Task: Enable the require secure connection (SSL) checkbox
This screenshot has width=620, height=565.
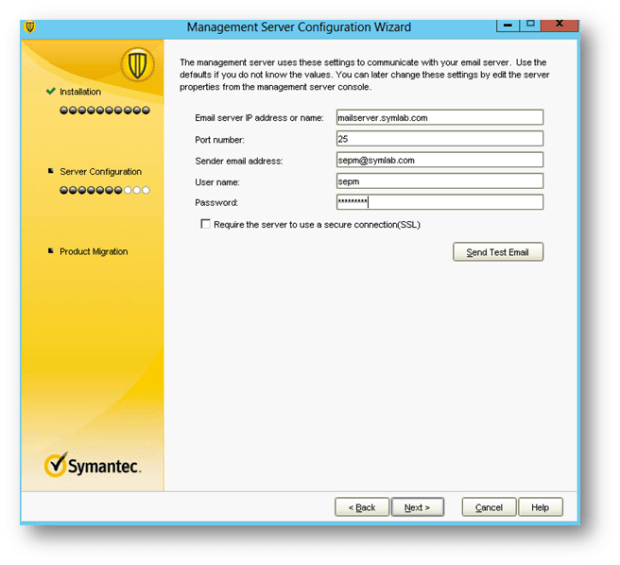Action: 205,225
